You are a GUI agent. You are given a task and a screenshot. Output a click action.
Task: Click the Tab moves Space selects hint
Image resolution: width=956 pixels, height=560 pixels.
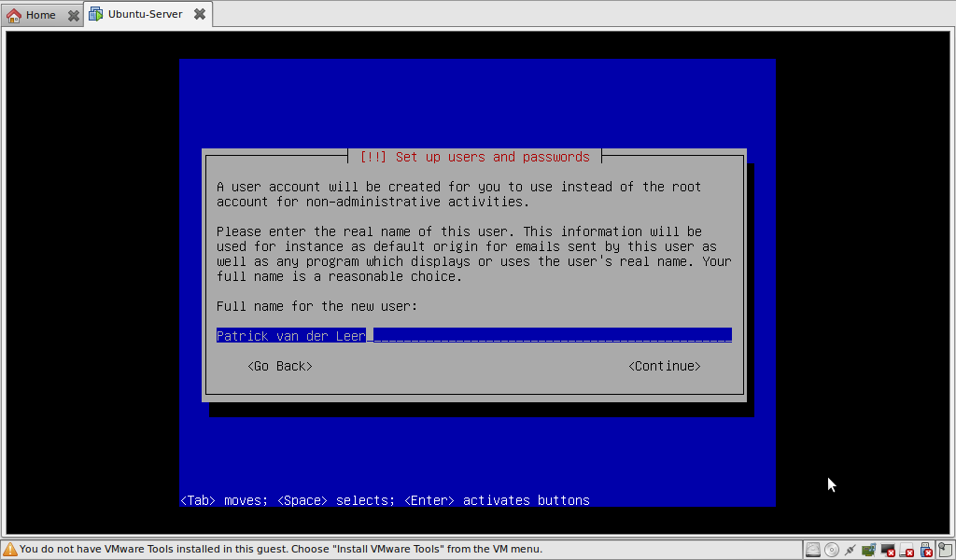pyautogui.click(x=386, y=500)
